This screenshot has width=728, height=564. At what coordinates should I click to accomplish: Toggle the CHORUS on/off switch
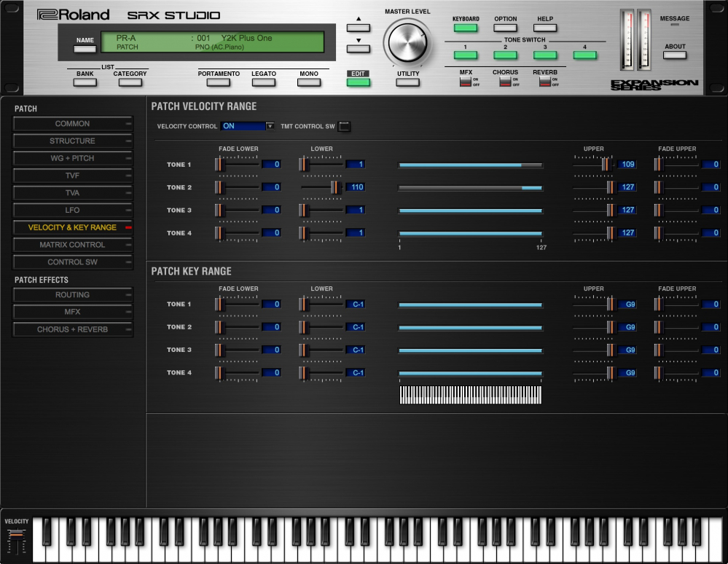[x=504, y=82]
